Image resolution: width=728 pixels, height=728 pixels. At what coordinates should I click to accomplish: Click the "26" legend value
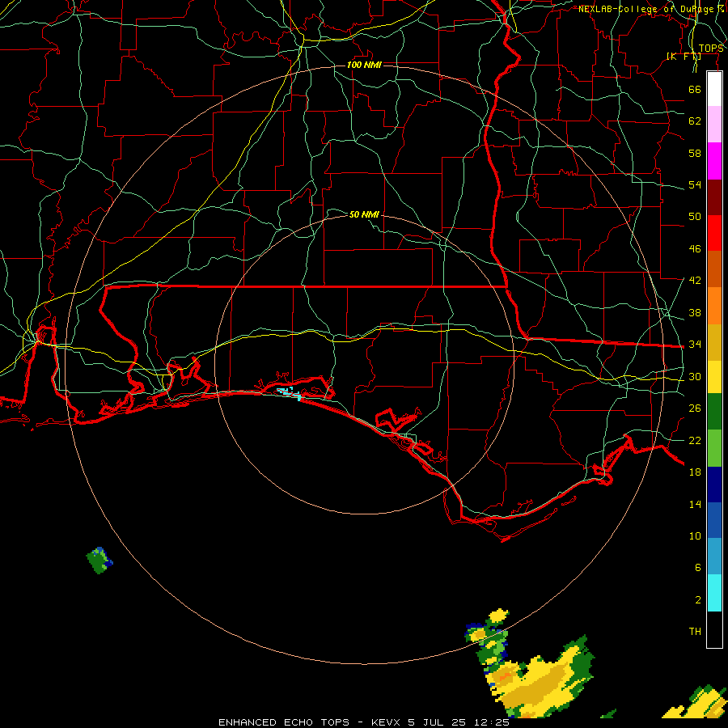[695, 408]
